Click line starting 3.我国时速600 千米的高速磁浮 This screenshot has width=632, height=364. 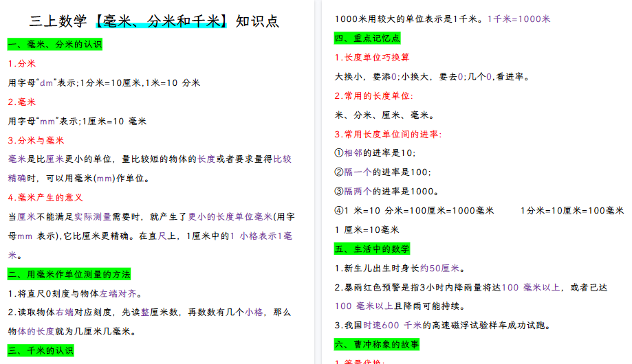(x=443, y=326)
